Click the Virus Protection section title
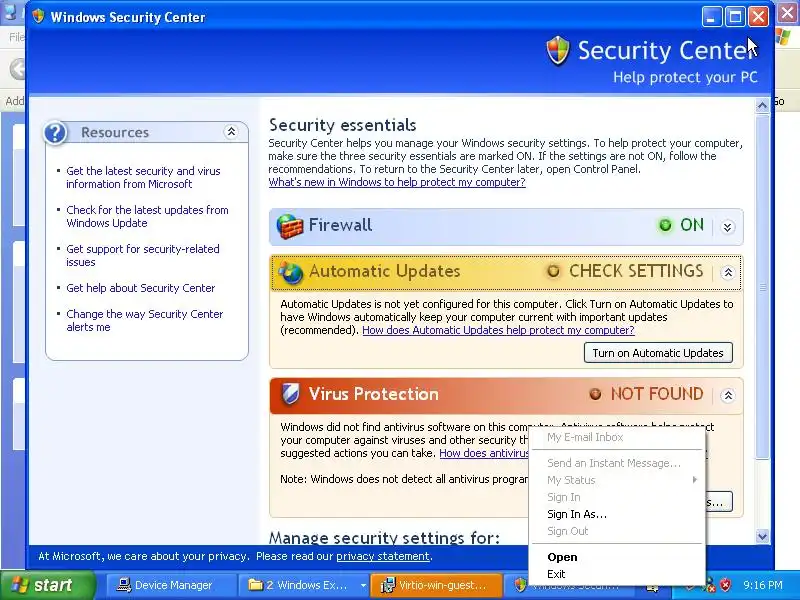The height and width of the screenshot is (600, 800). 373,394
